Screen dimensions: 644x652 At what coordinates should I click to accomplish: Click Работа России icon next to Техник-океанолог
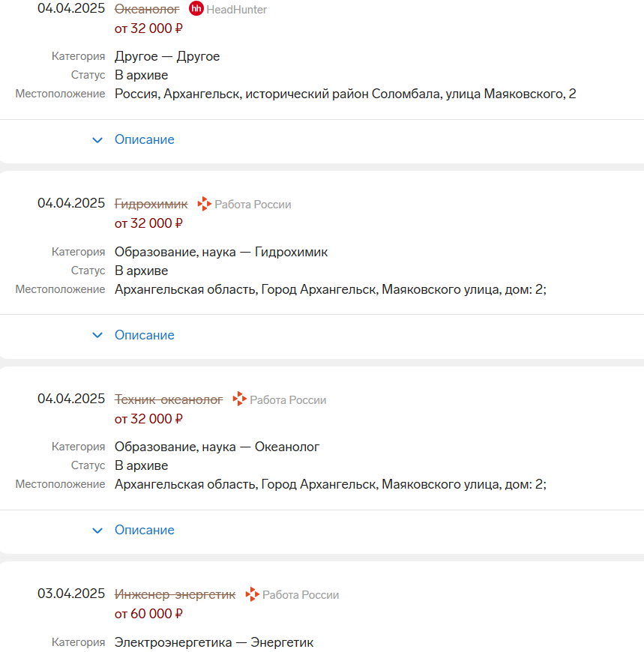click(239, 399)
